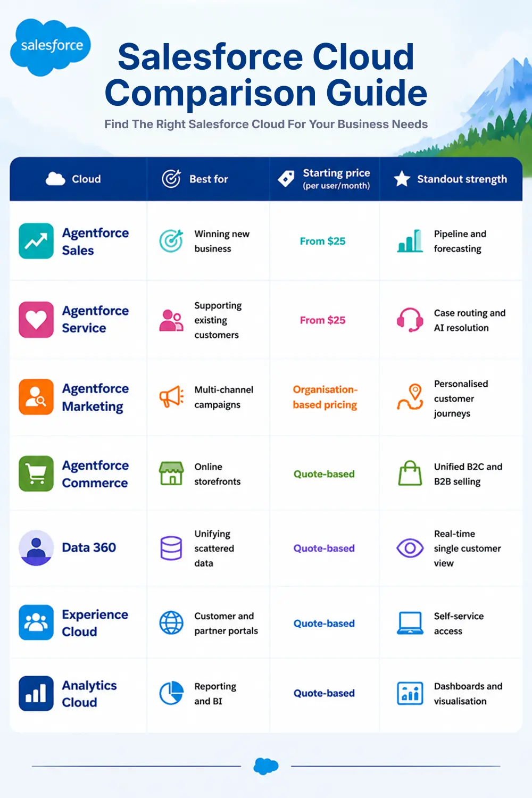Screen dimensions: 532x798
Task: Click the Analytics Cloud bar chart icon
Action: (36, 693)
